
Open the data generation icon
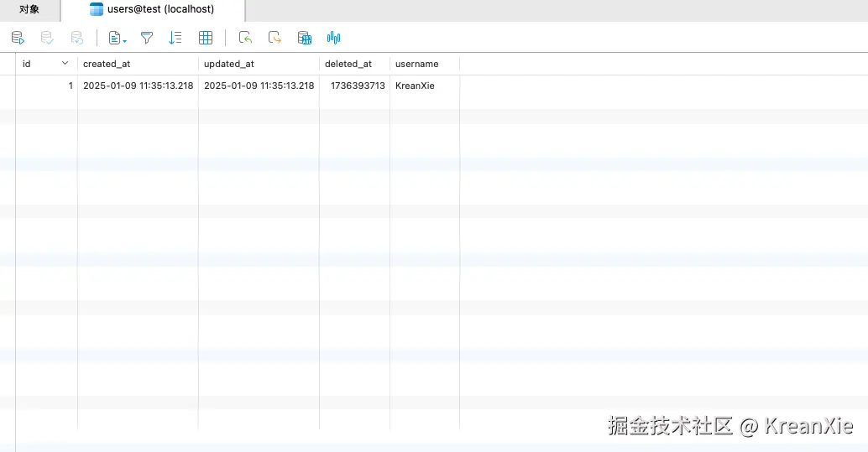click(305, 38)
